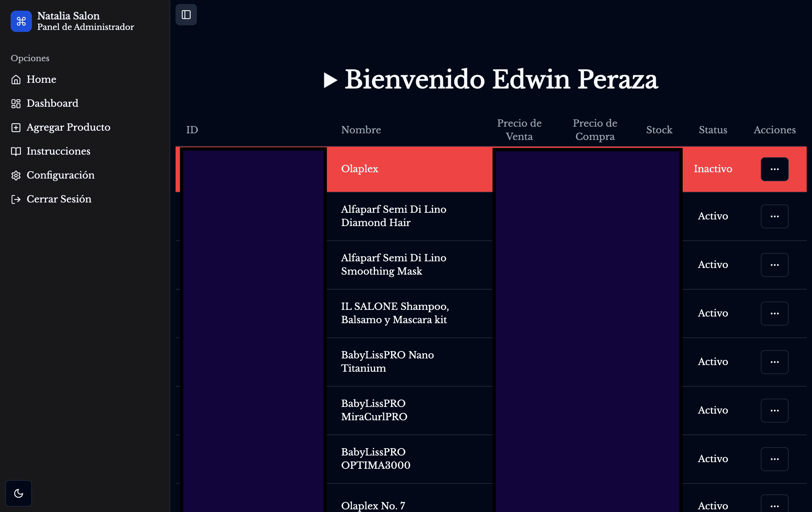Image resolution: width=812 pixels, height=512 pixels.
Task: Click the Dashboard grid icon
Action: pyautogui.click(x=16, y=103)
